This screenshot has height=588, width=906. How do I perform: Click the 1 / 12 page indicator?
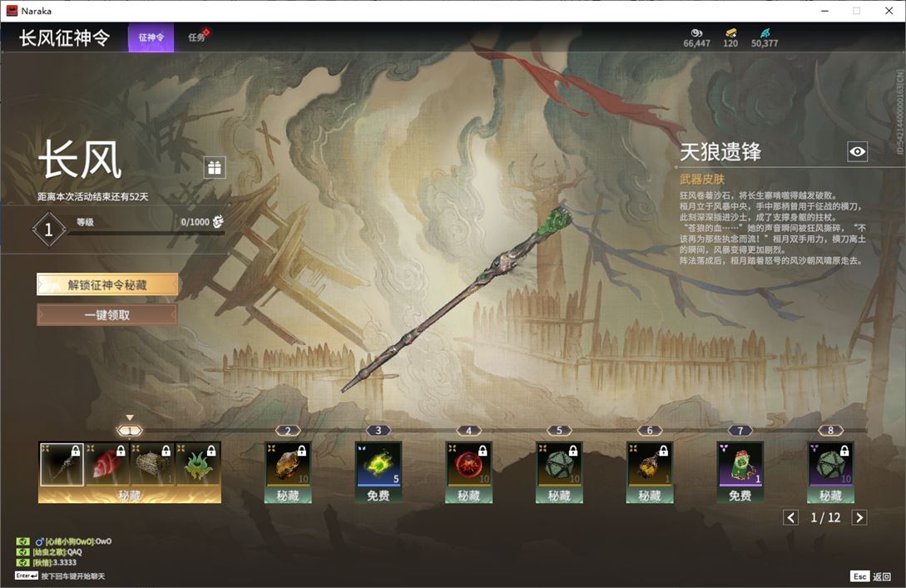click(825, 517)
